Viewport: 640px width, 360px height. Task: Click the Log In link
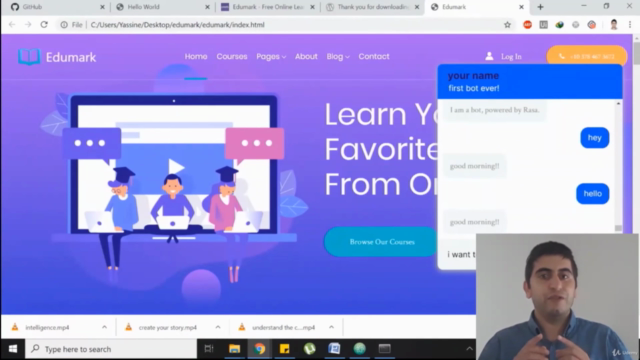(x=511, y=57)
